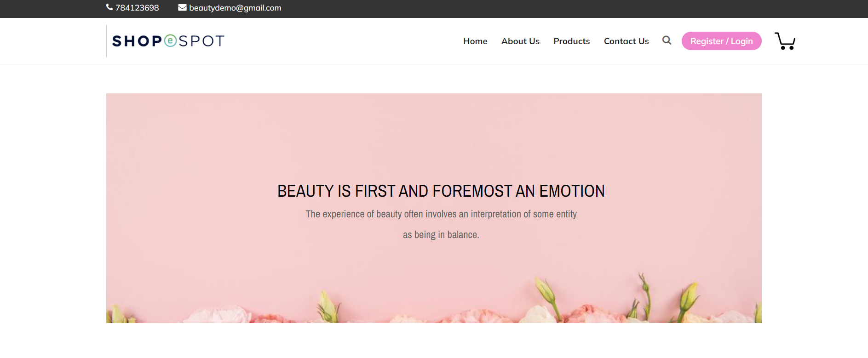This screenshot has height=358, width=868.
Task: Open the About Us page
Action: click(x=520, y=41)
